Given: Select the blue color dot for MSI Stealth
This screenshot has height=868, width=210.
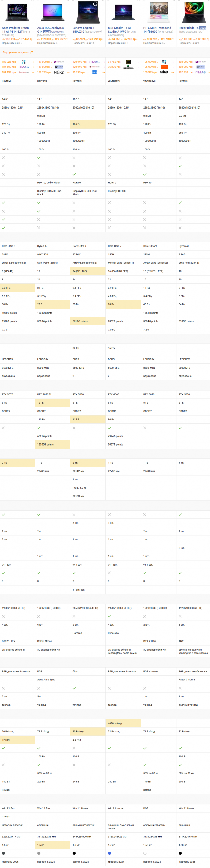Looking at the screenshot, I should (109, 853).
